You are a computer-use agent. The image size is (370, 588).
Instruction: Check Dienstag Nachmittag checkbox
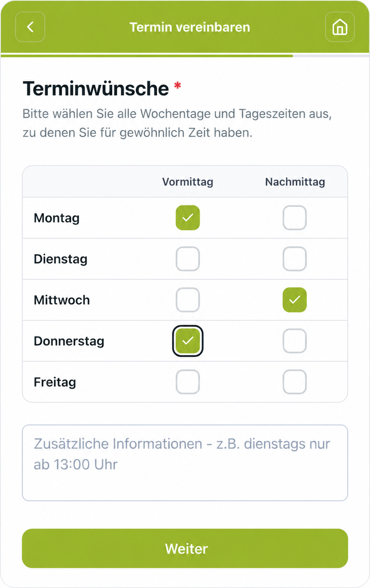click(295, 259)
